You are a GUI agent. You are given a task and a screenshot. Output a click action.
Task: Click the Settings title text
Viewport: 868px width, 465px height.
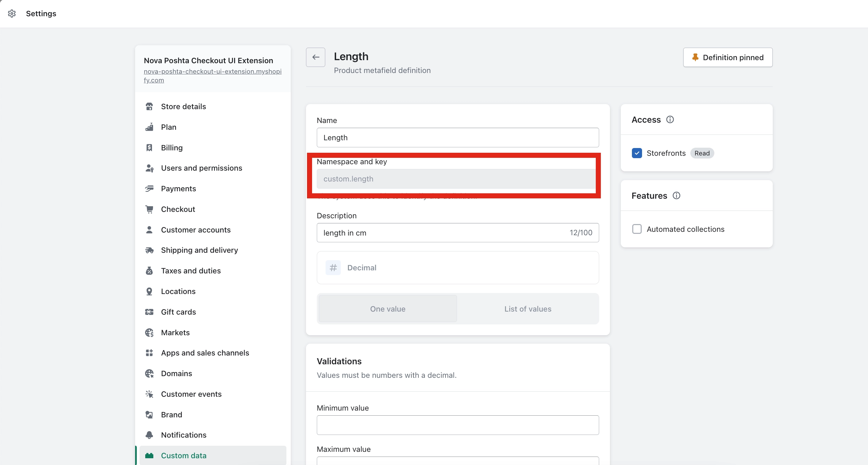pos(41,14)
